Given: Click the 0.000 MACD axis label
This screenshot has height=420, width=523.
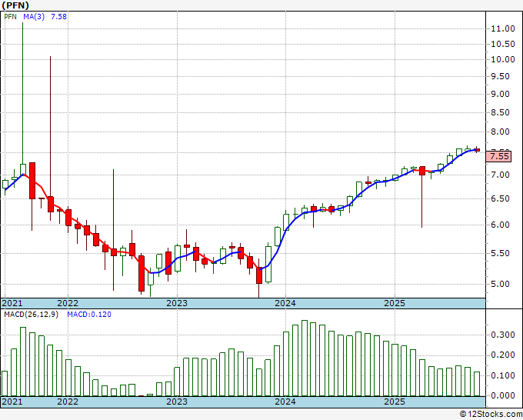Looking at the screenshot, I should point(503,395).
